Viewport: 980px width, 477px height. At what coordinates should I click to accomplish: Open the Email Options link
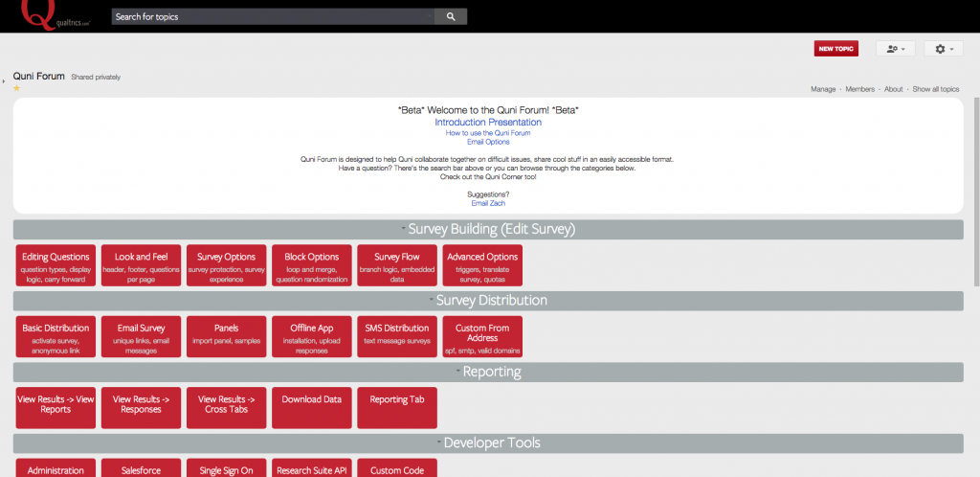click(x=488, y=142)
